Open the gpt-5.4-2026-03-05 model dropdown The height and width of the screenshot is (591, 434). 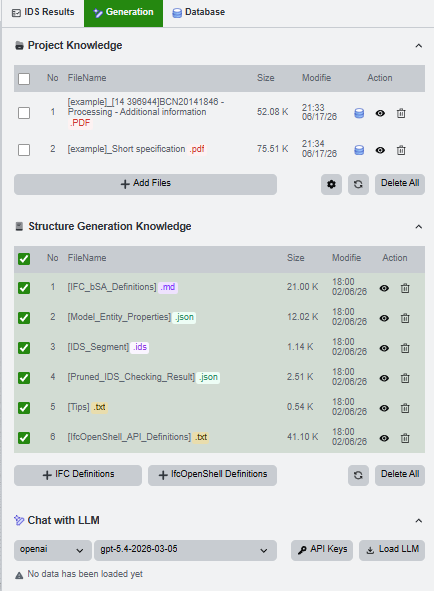click(185, 550)
